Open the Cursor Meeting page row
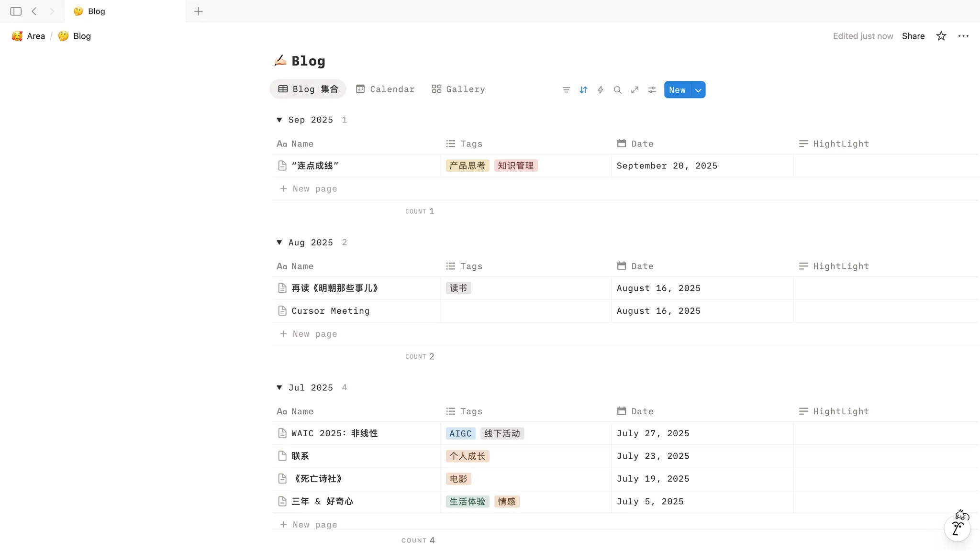 (331, 311)
